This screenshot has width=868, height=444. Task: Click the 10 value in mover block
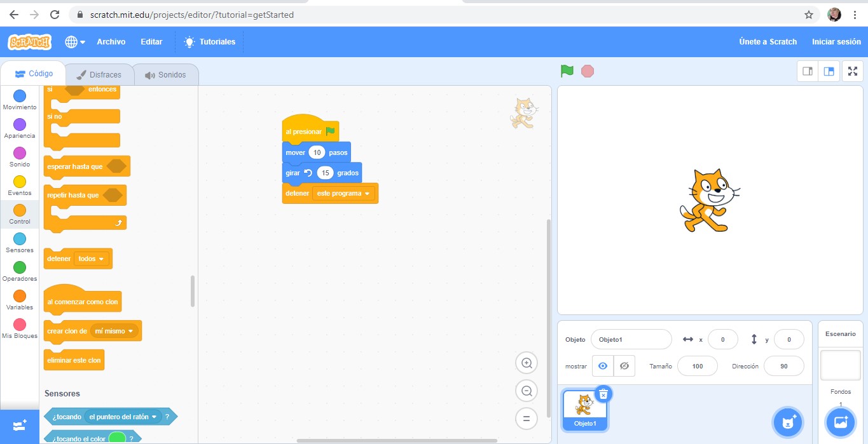[x=317, y=152]
